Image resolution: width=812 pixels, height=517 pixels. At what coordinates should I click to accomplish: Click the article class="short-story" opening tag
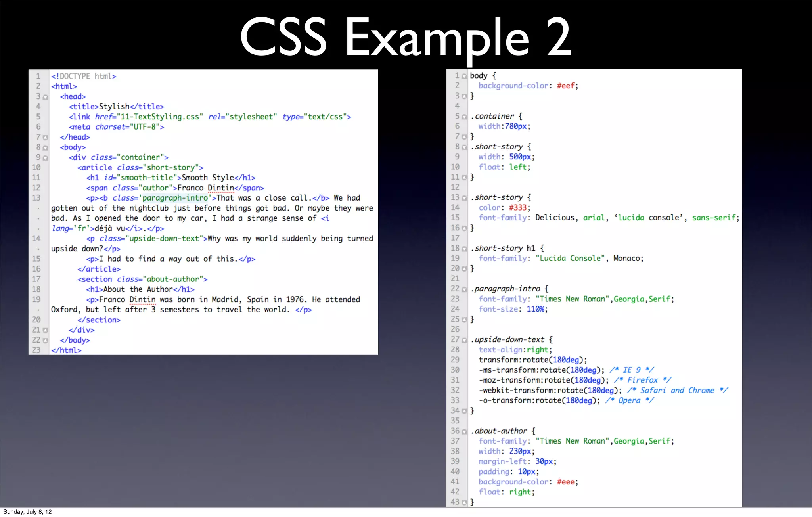pos(140,168)
